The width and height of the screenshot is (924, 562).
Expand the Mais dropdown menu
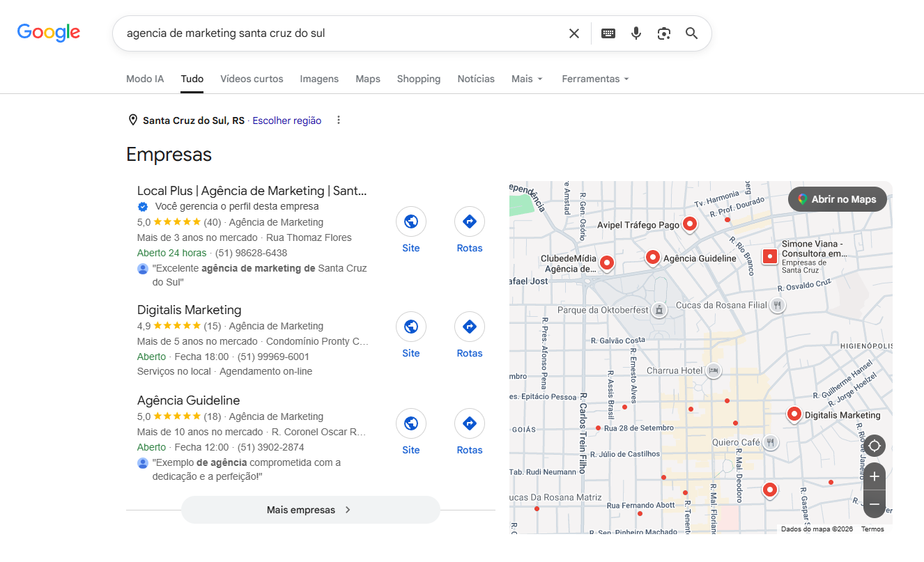527,79
